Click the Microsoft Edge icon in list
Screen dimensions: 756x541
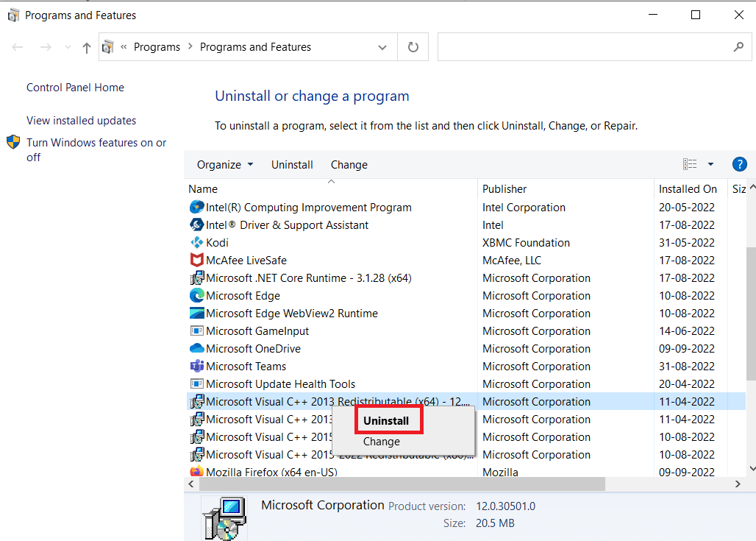point(196,296)
